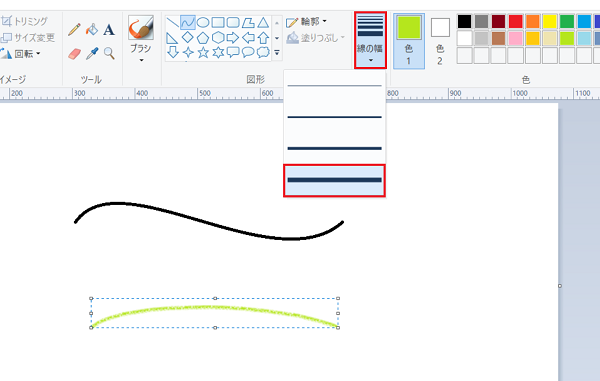The height and width of the screenshot is (381, 600).
Task: Pick the third line width option
Action: (334, 148)
